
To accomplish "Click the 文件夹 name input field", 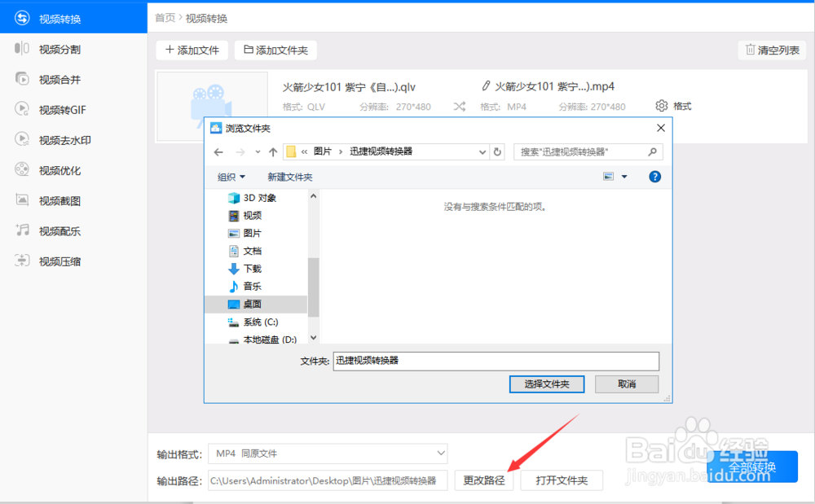I will (496, 361).
